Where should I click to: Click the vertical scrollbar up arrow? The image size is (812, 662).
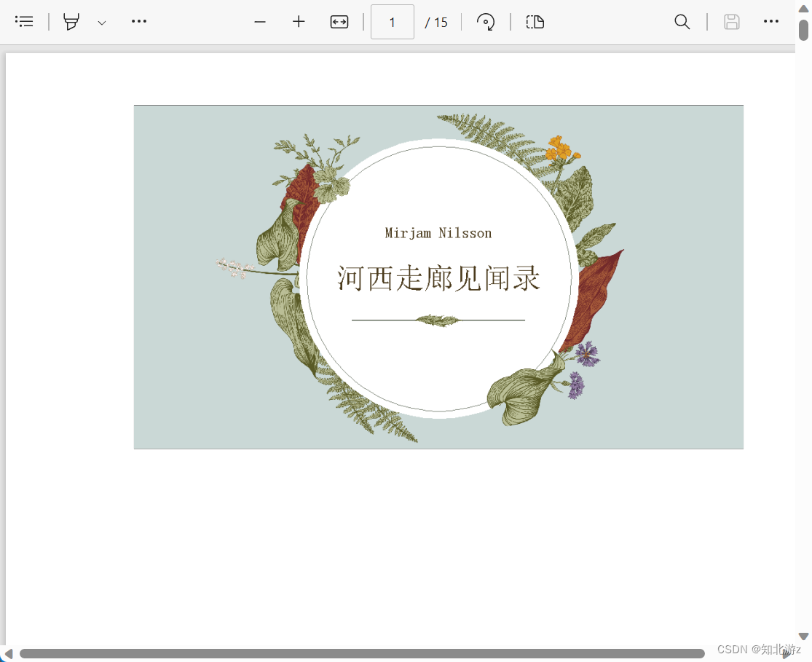pos(804,8)
